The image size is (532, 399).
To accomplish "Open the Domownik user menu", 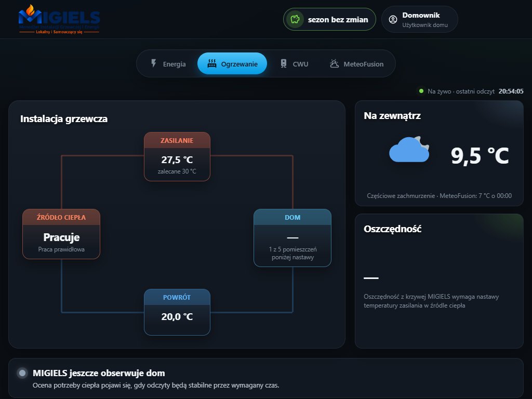I will click(419, 19).
